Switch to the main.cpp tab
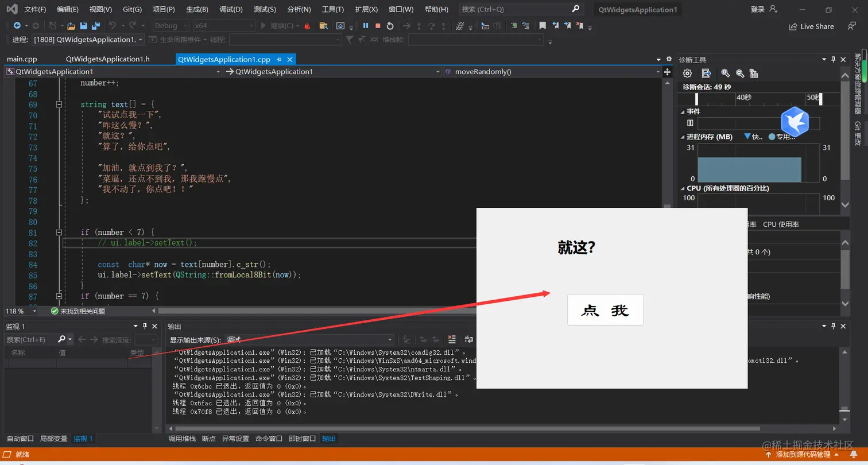This screenshot has width=868, height=465. click(x=22, y=59)
